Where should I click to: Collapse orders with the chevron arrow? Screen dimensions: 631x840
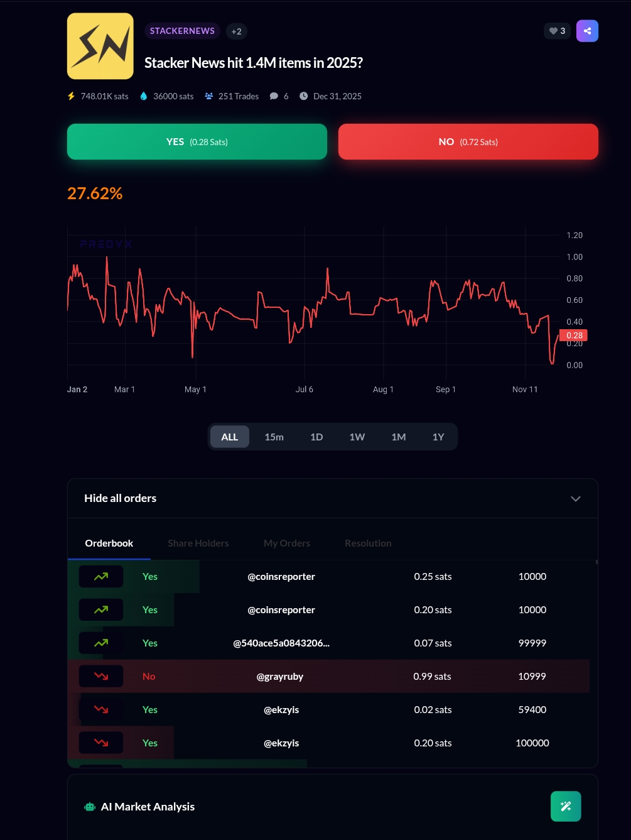click(575, 499)
